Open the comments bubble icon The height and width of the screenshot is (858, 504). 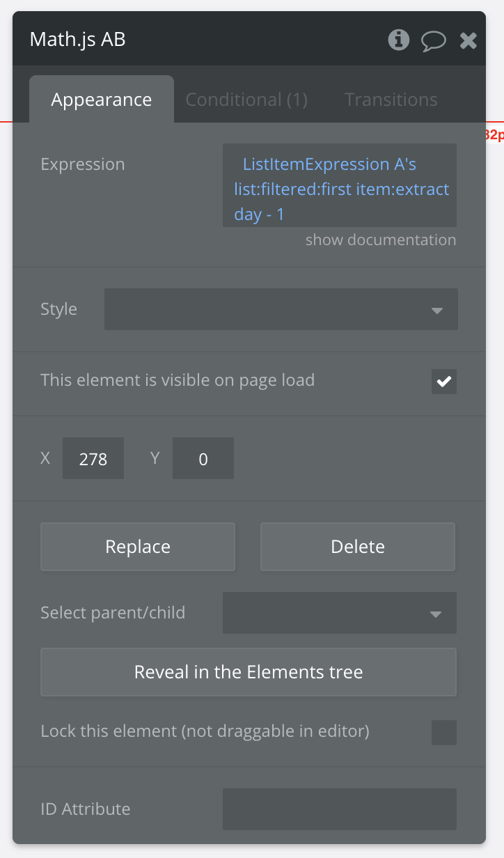click(433, 40)
